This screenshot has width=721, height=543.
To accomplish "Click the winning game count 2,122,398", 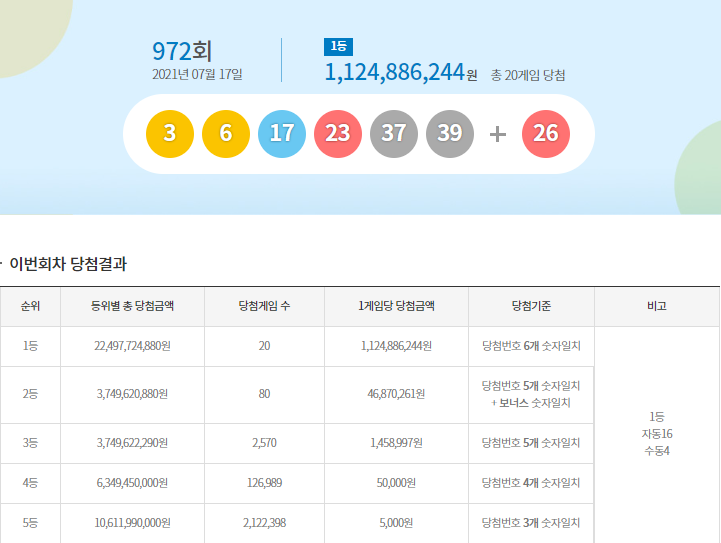I will 264,523.
